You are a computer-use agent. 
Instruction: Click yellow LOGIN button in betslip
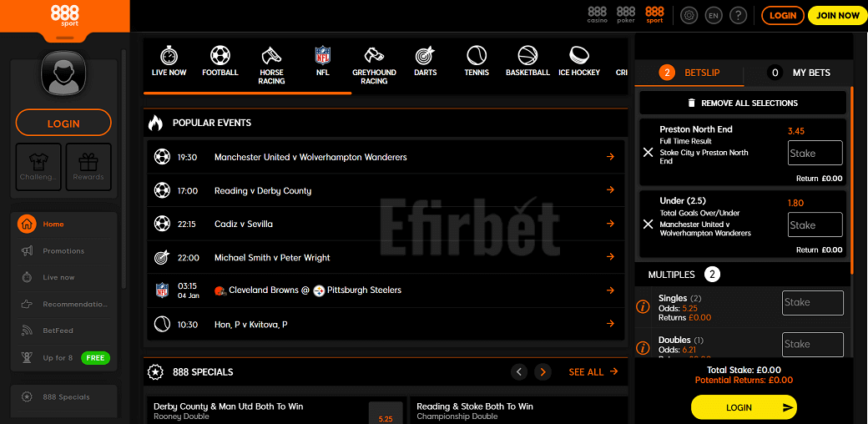[744, 407]
